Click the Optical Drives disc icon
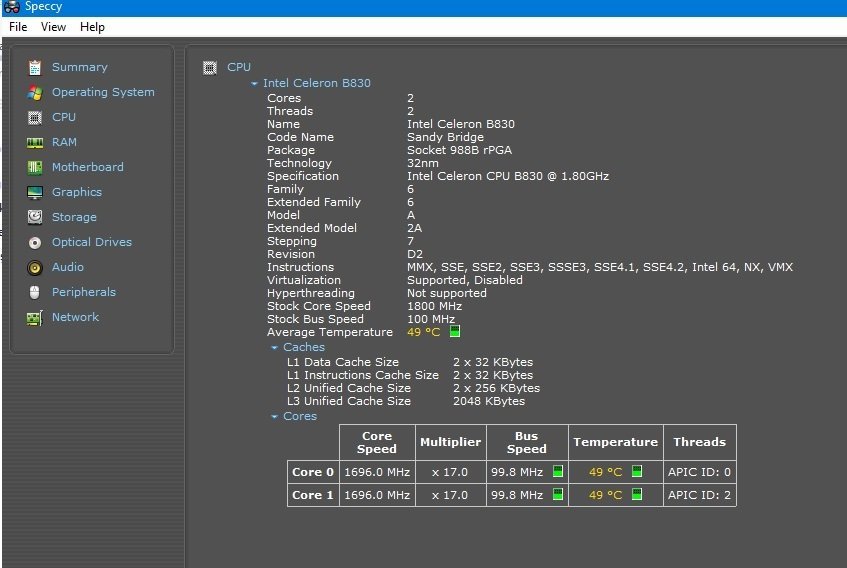 tap(35, 242)
